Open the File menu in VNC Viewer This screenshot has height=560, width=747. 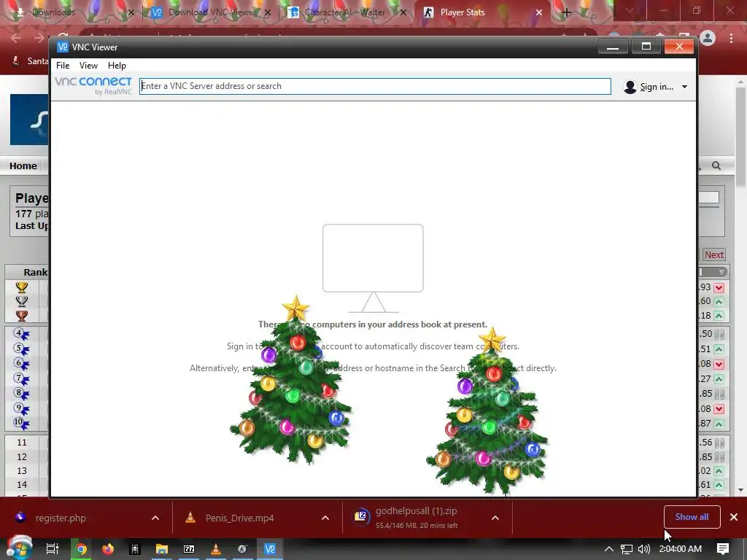[63, 65]
